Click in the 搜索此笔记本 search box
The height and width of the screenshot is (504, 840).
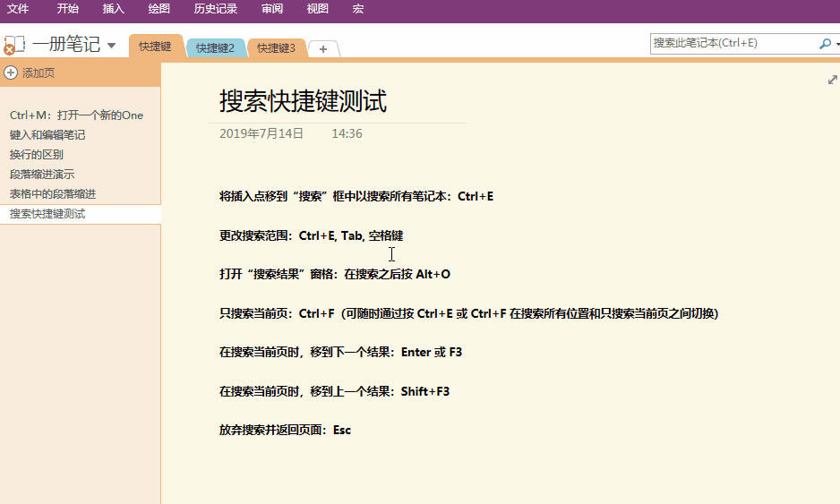730,43
